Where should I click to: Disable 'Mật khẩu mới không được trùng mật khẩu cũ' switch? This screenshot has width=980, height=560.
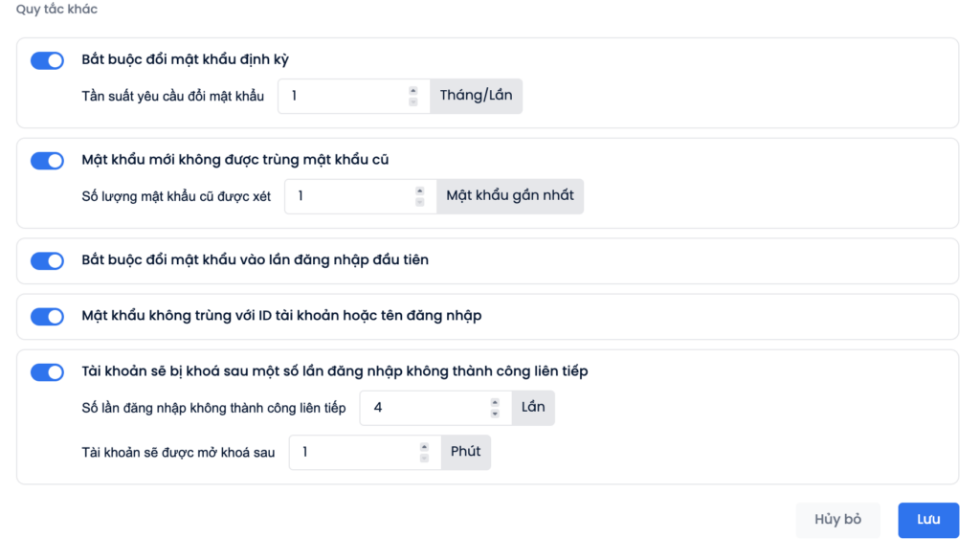point(48,161)
